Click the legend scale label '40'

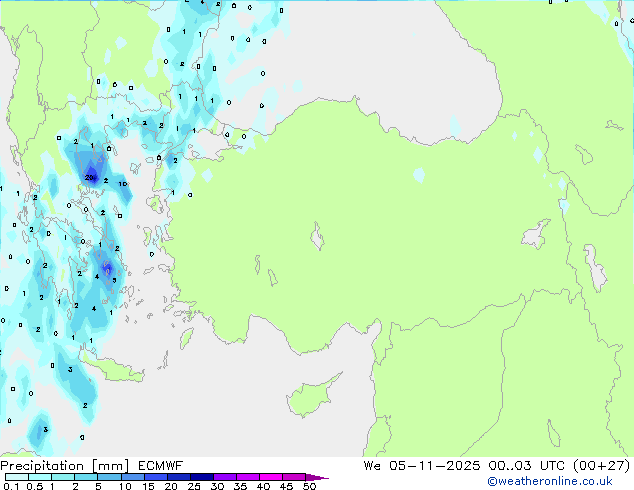[x=263, y=486]
